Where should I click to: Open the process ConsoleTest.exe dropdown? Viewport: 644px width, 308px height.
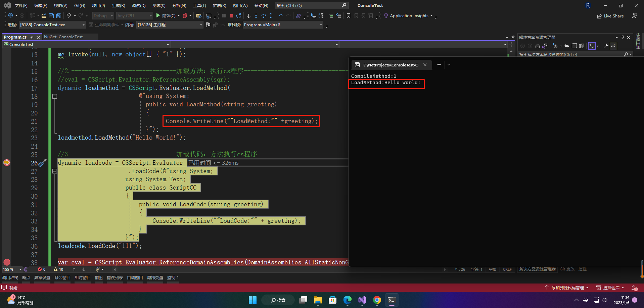52,25
